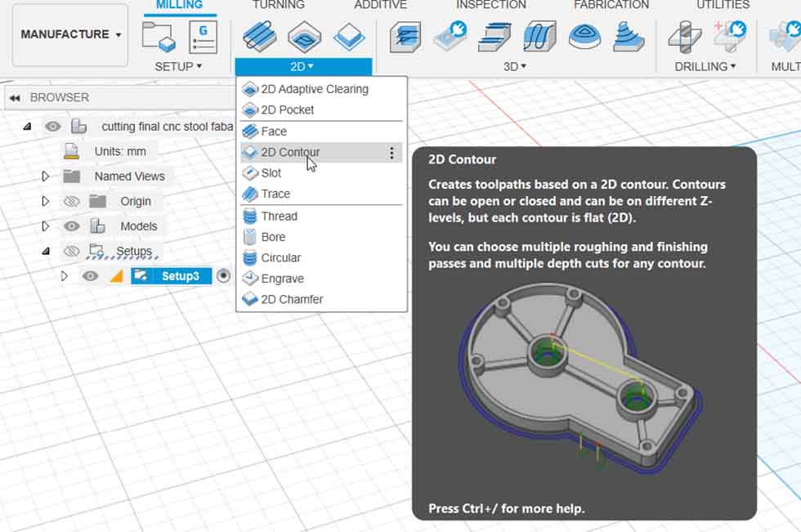Select Named Views in browser
Image resolution: width=801 pixels, height=532 pixels.
(130, 177)
